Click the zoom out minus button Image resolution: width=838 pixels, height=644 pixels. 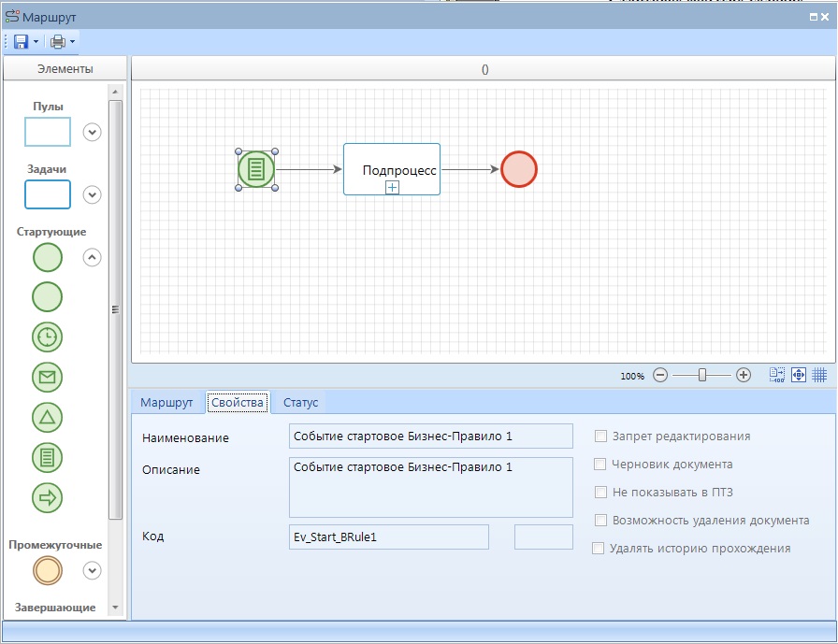click(660, 375)
